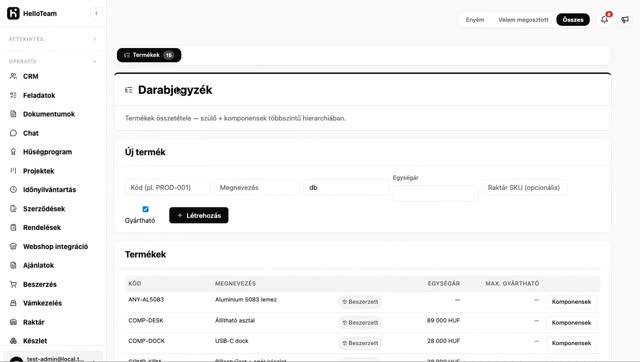
Task: Focus the Megnevezés input field
Action: pos(257,188)
